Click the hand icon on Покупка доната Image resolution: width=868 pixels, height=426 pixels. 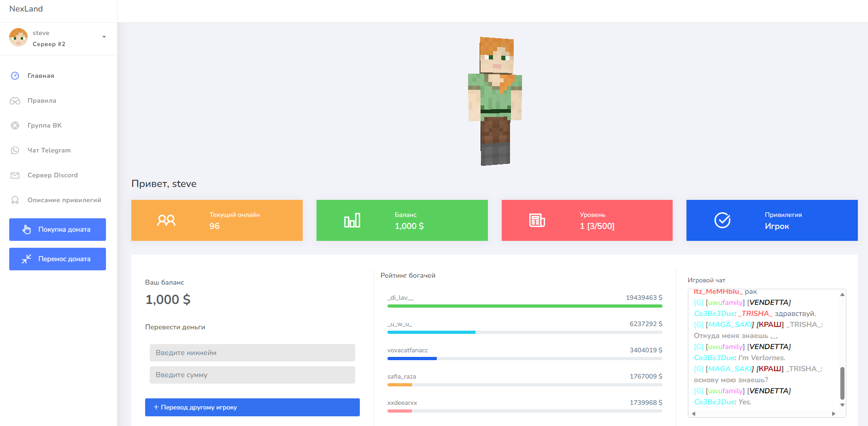click(x=27, y=229)
